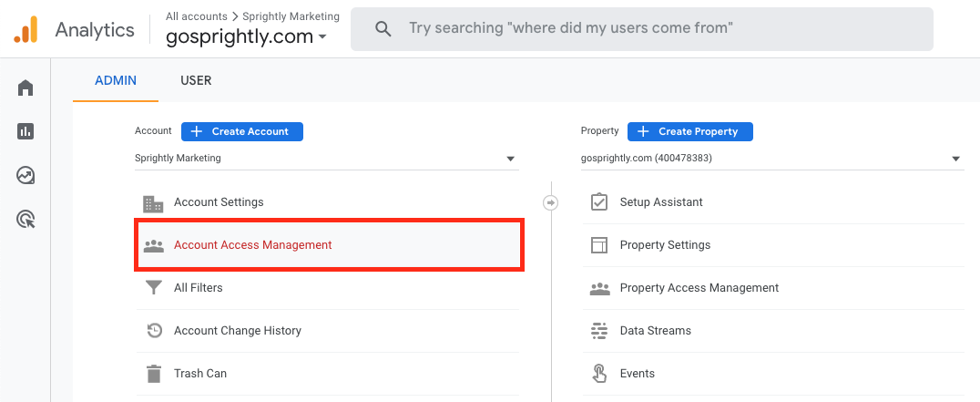Viewport: 980px width, 402px height.
Task: Open the gosprightly.com (400478383) property dropdown
Action: point(772,159)
